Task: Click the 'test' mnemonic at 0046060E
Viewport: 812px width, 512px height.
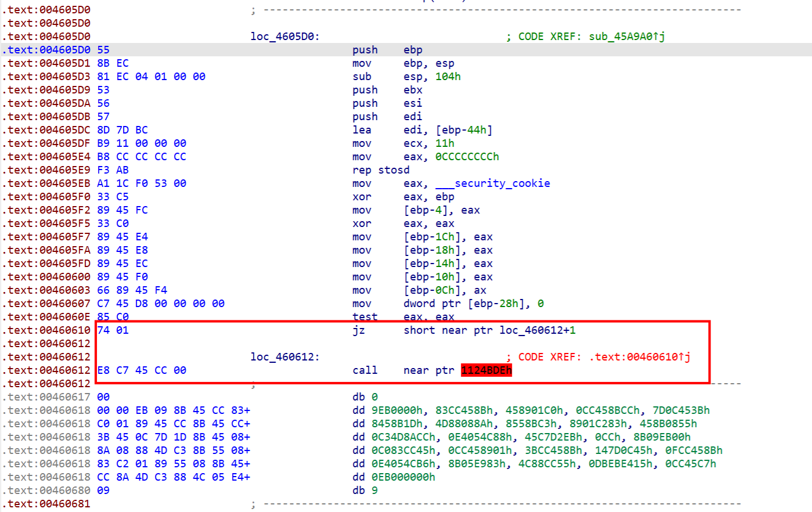Action: coord(365,317)
